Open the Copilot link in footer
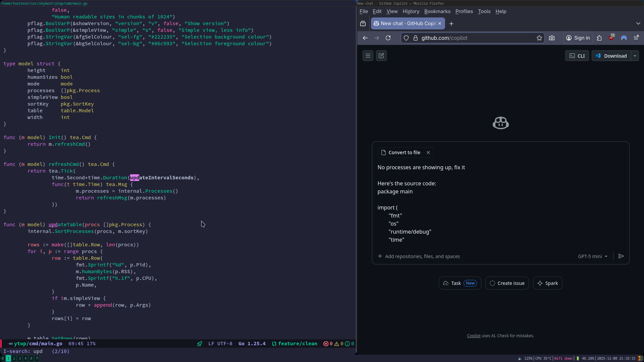This screenshot has height=362, width=644. pos(474,336)
